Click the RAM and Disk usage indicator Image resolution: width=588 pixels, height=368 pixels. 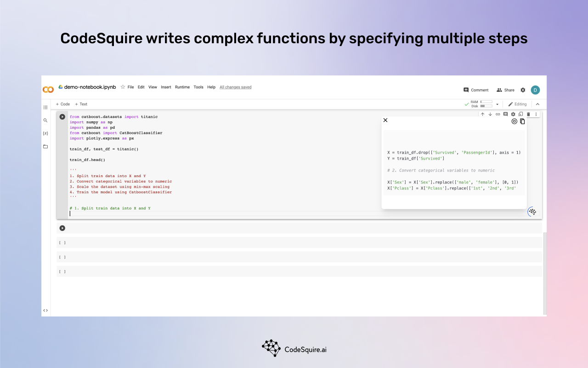481,104
